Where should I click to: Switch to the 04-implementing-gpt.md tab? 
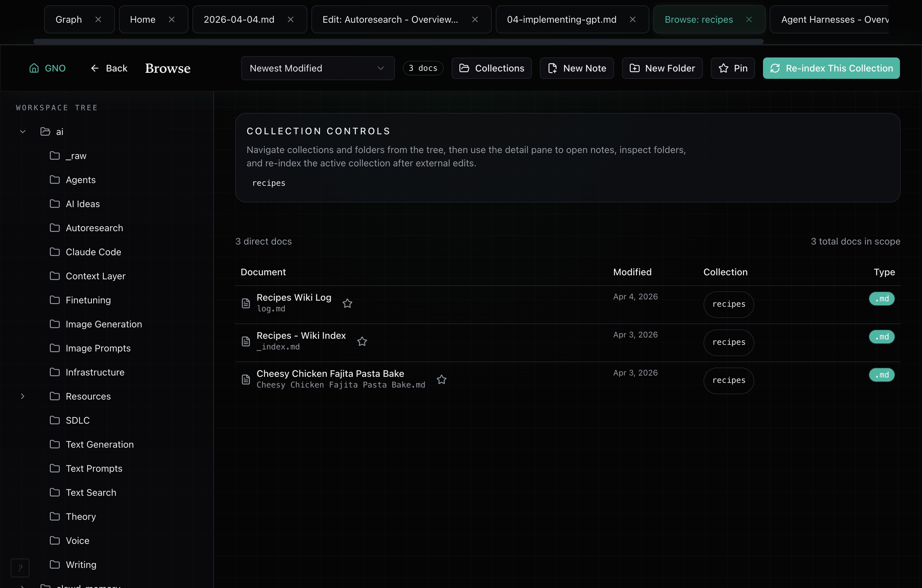562,19
